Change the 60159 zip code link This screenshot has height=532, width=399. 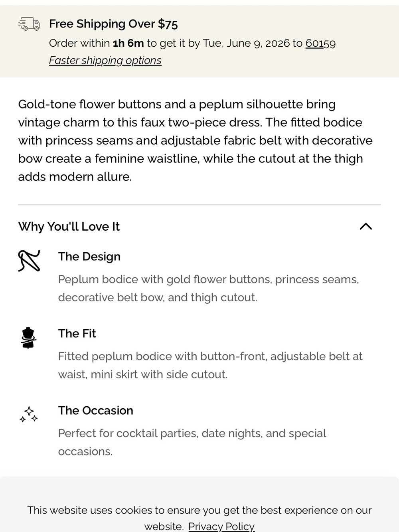pos(320,43)
